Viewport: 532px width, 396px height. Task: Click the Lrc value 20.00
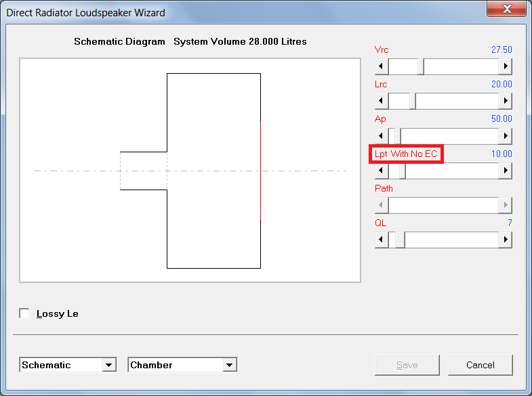[502, 85]
